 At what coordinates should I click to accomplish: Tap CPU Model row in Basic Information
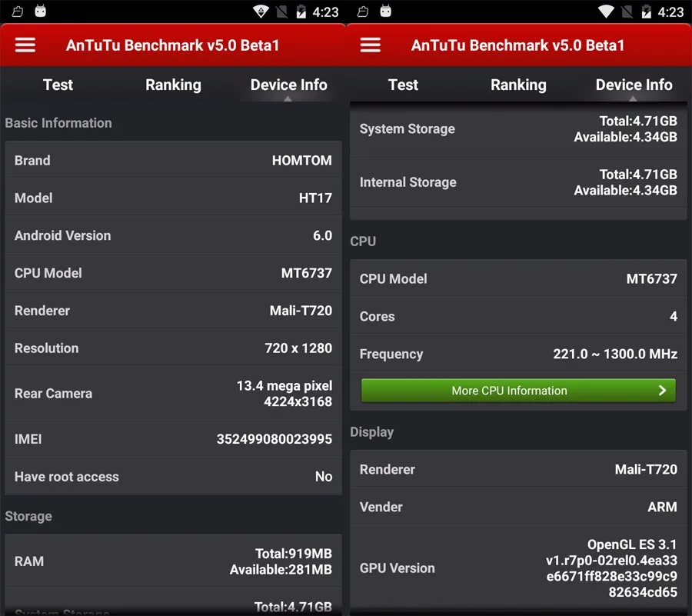pos(173,272)
